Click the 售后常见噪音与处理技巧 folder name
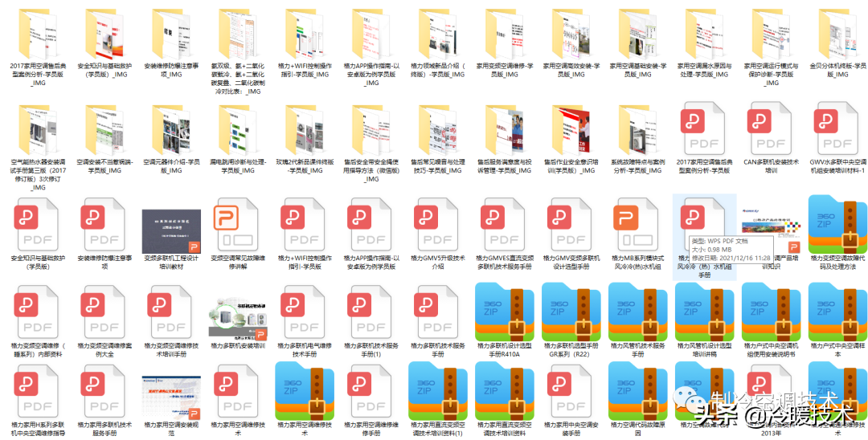868x440 pixels. pyautogui.click(x=438, y=166)
